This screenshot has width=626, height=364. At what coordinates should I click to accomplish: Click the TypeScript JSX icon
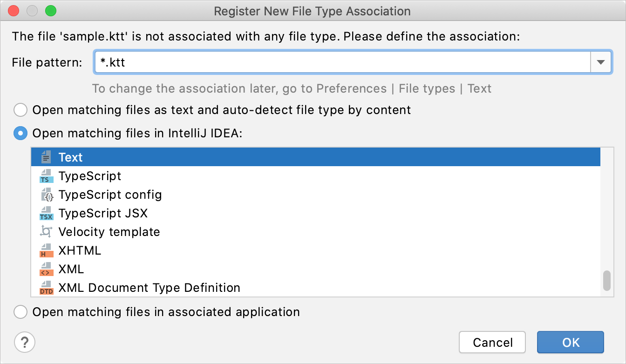pos(46,214)
